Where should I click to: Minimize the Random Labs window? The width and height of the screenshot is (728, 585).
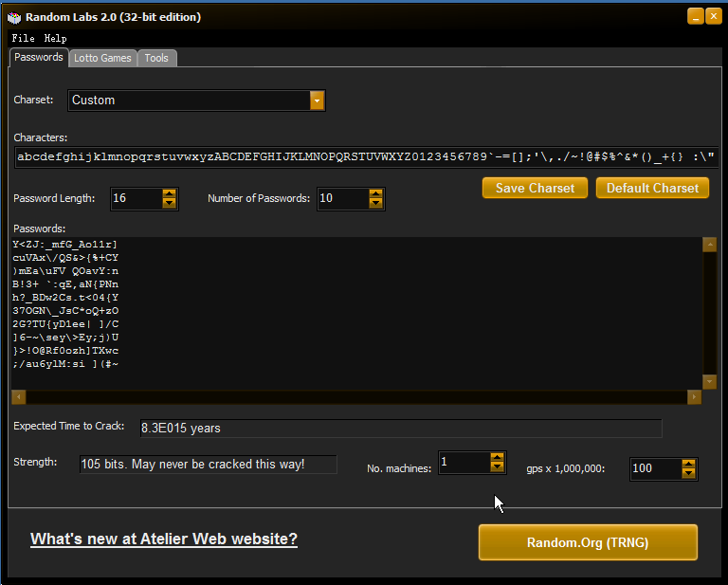[x=695, y=17]
